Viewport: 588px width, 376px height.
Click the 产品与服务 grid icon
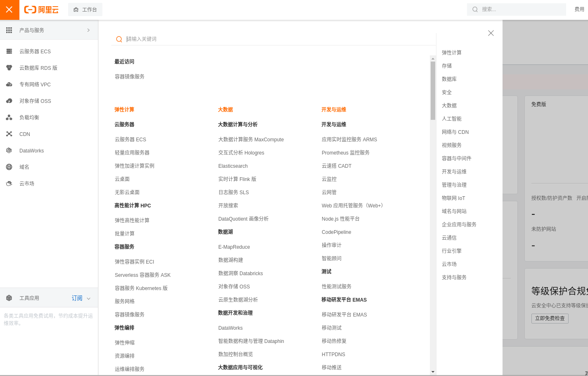click(9, 30)
